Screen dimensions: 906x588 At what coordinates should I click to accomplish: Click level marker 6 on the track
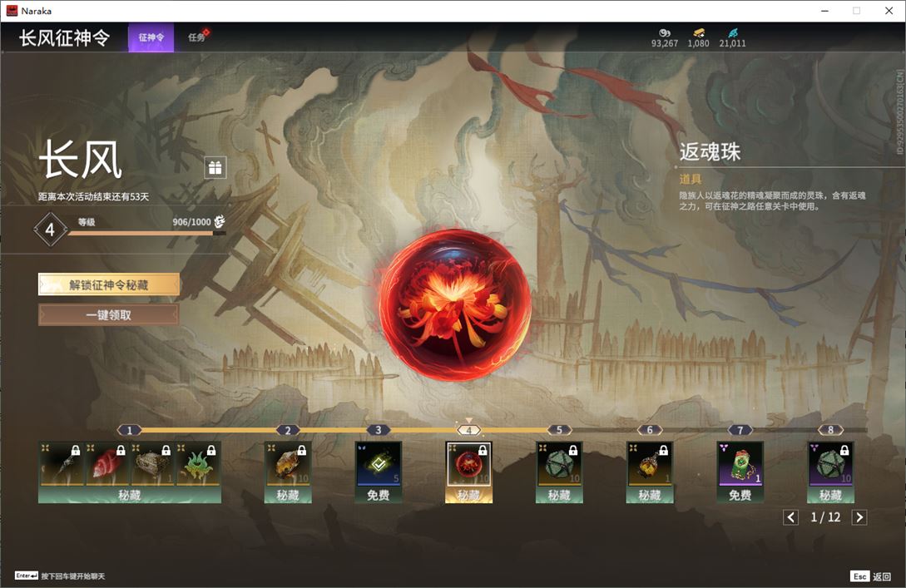click(650, 430)
